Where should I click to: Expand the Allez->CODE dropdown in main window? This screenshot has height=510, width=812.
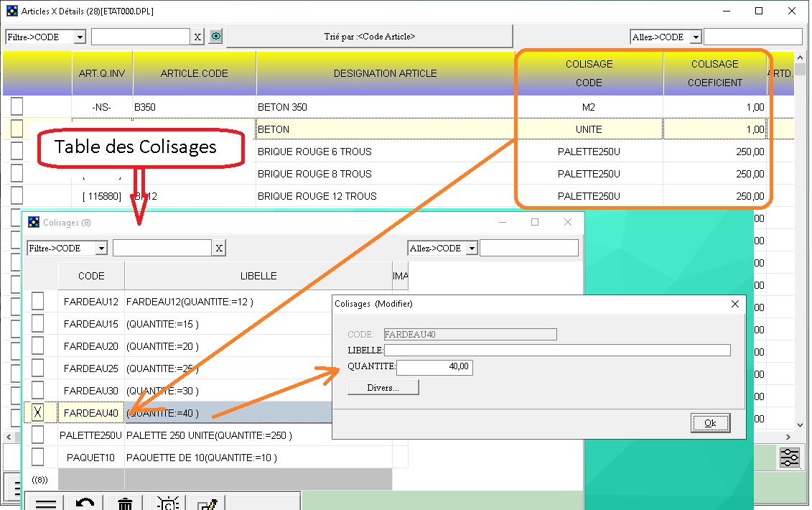[x=695, y=37]
